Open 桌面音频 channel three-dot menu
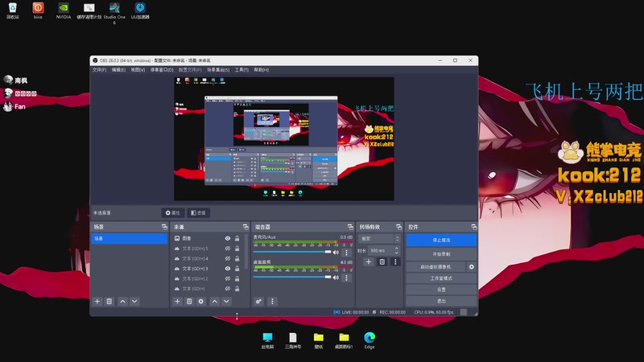 point(346,278)
